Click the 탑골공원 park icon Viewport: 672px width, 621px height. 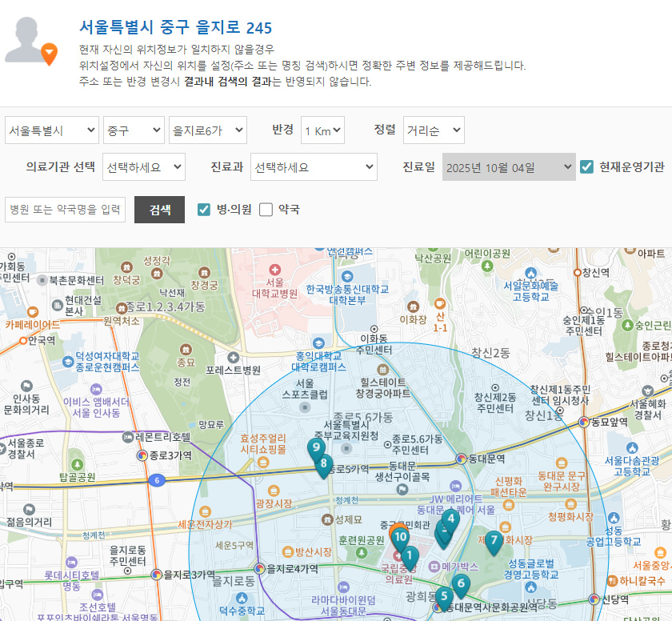[77, 465]
